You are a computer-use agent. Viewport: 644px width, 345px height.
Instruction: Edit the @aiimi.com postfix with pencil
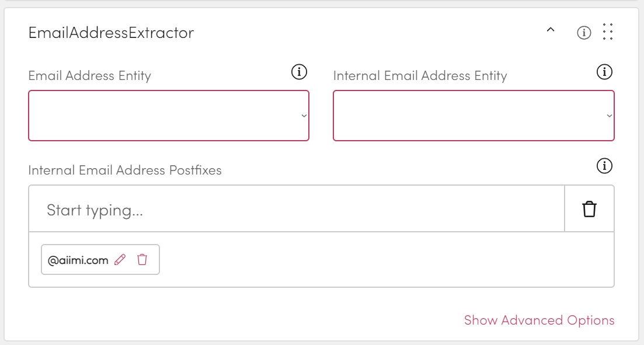point(120,260)
